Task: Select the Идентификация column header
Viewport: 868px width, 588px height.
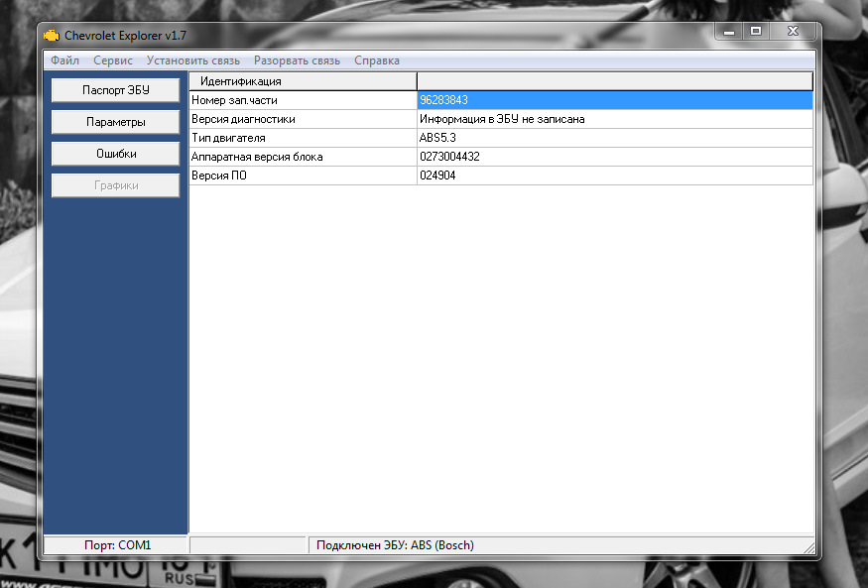Action: pyautogui.click(x=303, y=81)
